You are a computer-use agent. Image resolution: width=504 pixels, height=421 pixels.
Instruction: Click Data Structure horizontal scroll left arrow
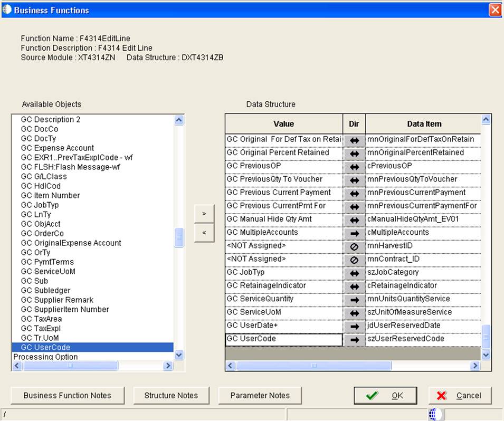coord(230,366)
